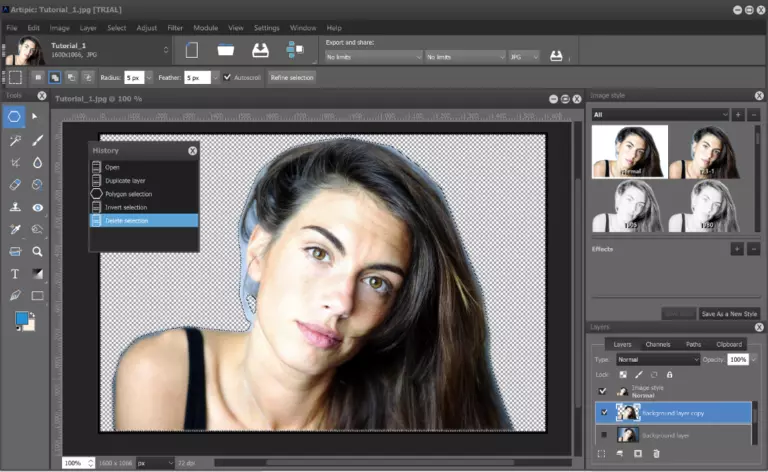The image size is (768, 472).
Task: Expand the Image style All category dropdown
Action: pos(660,115)
